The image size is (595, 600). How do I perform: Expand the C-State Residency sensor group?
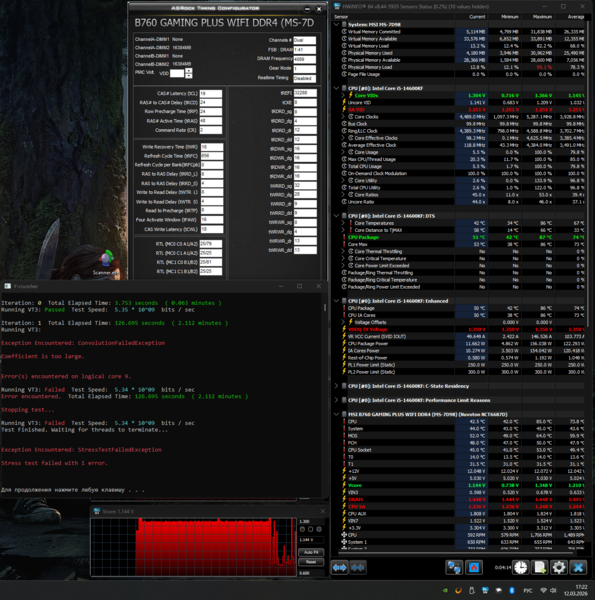336,386
